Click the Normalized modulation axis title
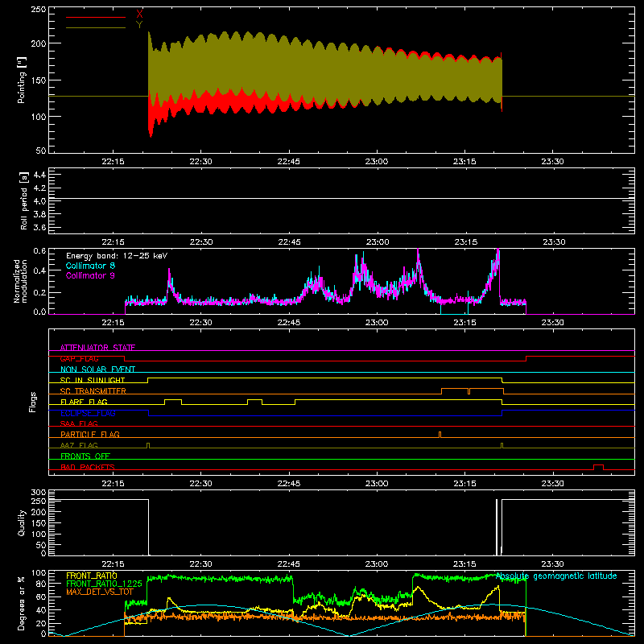 click(x=20, y=281)
